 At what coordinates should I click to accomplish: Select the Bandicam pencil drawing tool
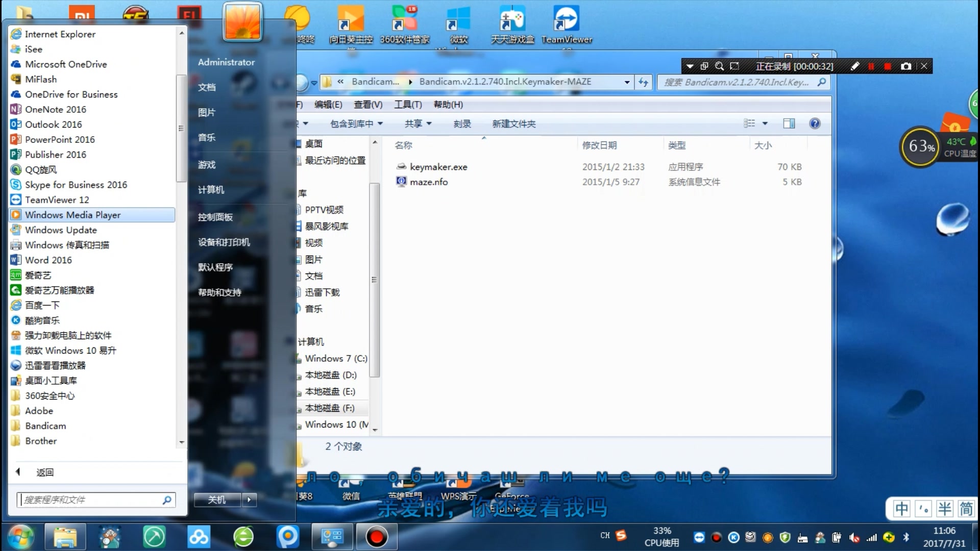coord(855,66)
